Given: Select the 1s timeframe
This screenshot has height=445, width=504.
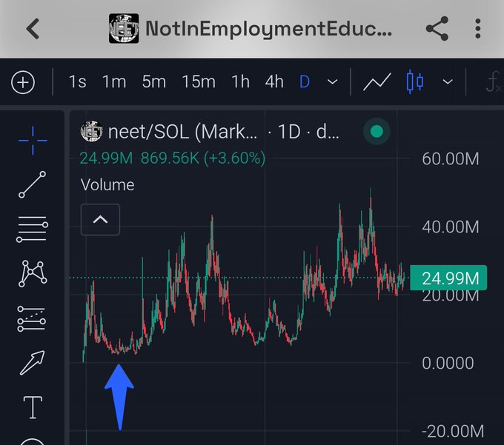Looking at the screenshot, I should [77, 82].
